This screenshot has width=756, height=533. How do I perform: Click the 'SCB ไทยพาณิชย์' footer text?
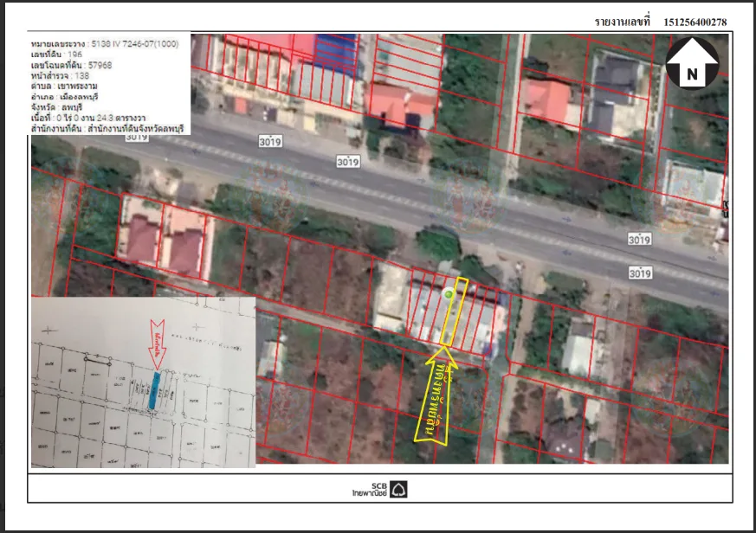(370, 490)
